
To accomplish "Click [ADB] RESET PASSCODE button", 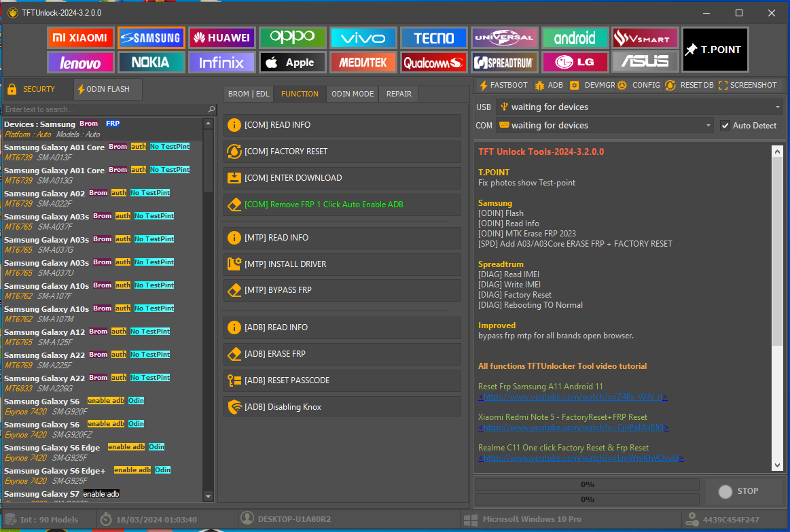I will (x=342, y=380).
